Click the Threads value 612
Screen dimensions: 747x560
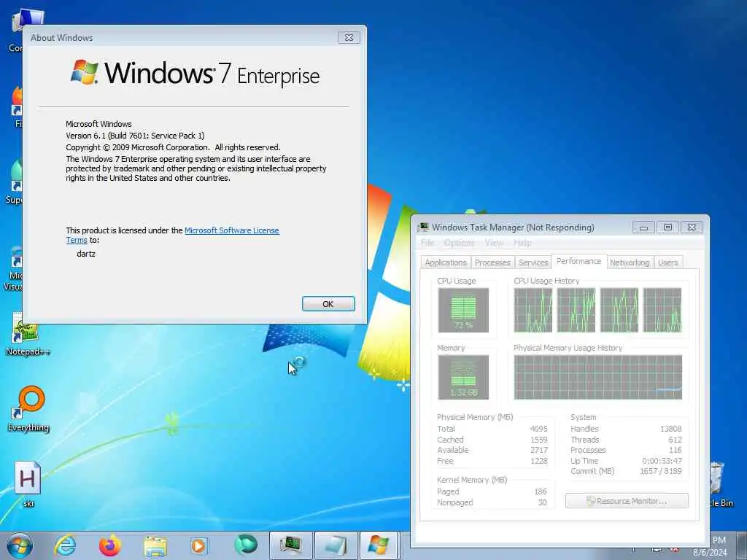675,440
